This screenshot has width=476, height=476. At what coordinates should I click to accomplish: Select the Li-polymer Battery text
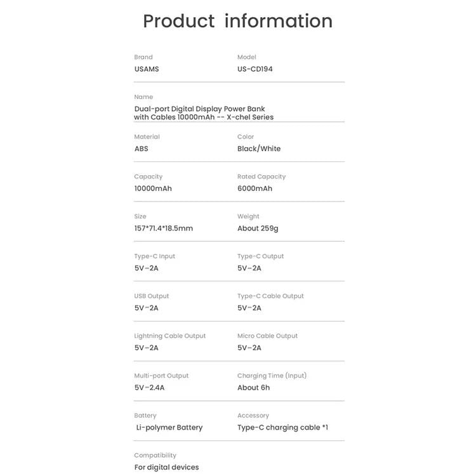coord(169,428)
